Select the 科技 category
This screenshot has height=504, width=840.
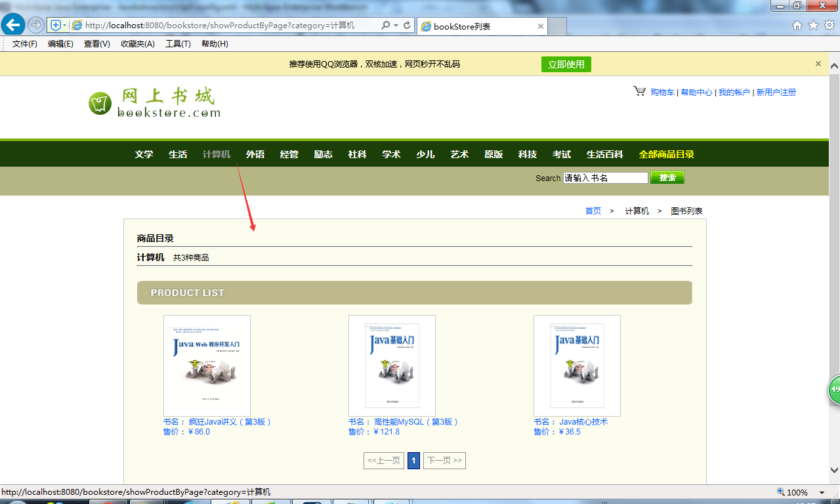pos(528,154)
